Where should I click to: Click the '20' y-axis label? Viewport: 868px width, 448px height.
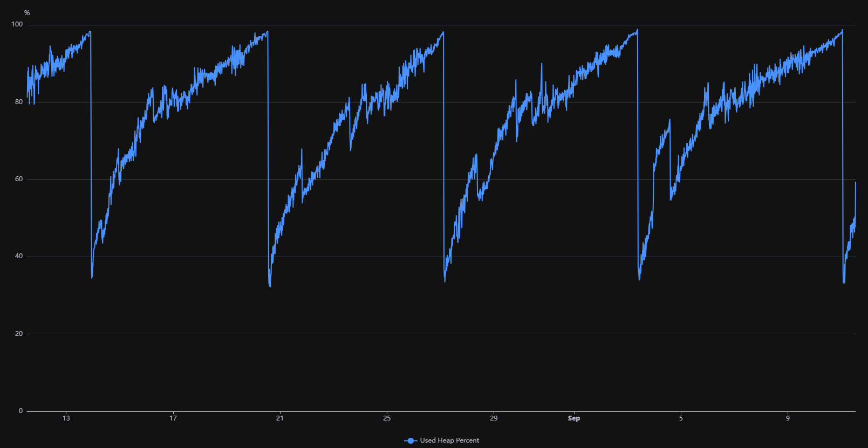point(19,334)
